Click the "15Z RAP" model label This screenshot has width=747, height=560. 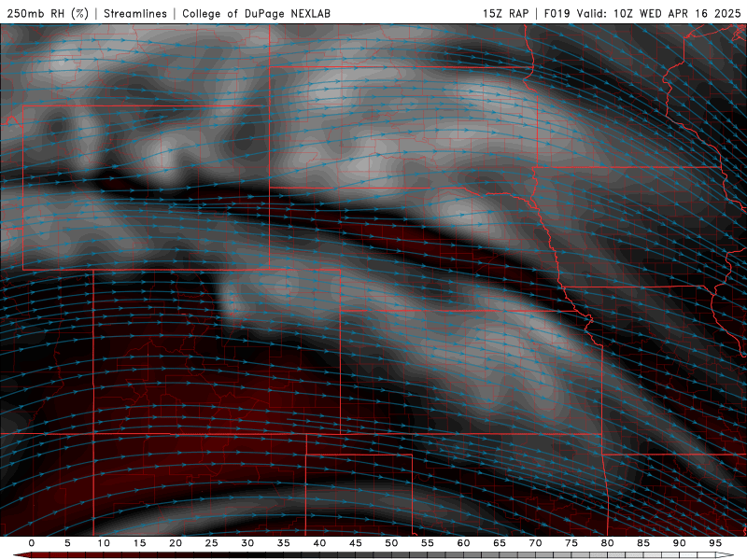[505, 13]
